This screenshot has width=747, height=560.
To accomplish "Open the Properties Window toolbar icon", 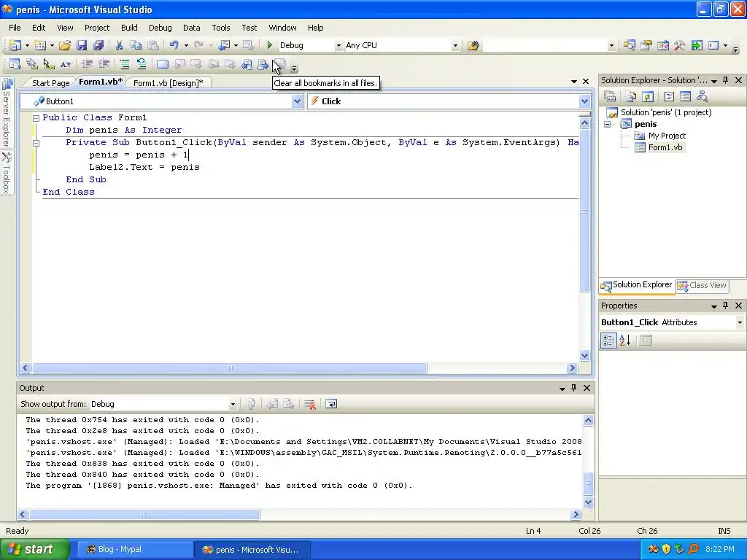I will (x=646, y=45).
